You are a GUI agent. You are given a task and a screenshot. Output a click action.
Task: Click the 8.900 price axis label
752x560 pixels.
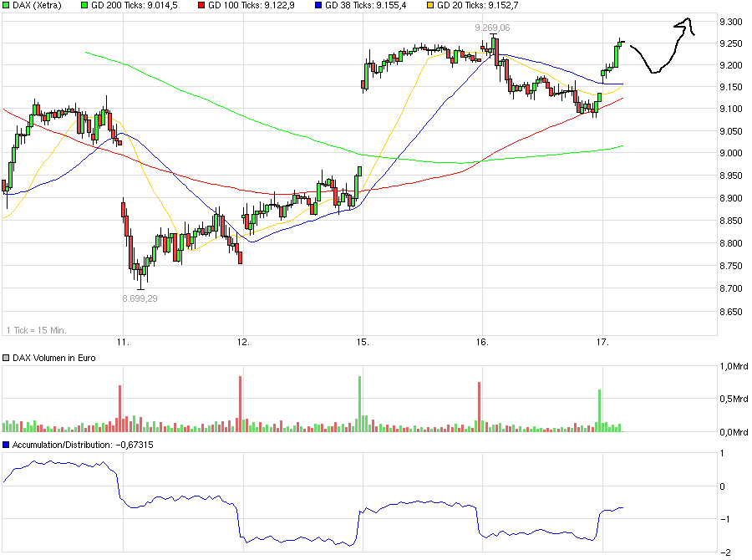point(731,198)
